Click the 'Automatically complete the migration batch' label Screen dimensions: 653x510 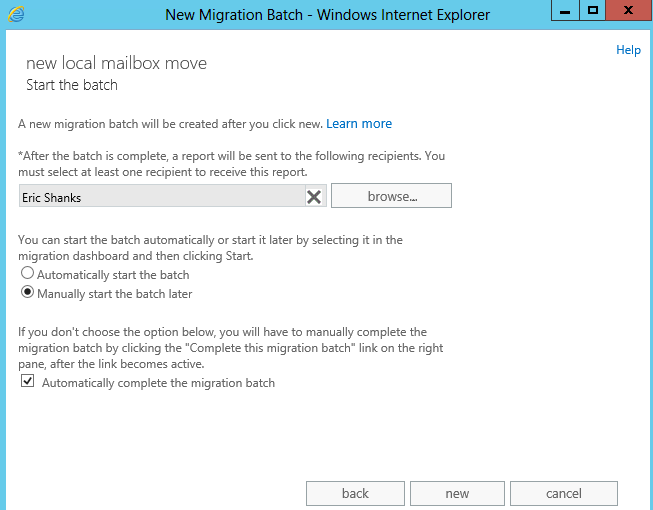tap(158, 383)
